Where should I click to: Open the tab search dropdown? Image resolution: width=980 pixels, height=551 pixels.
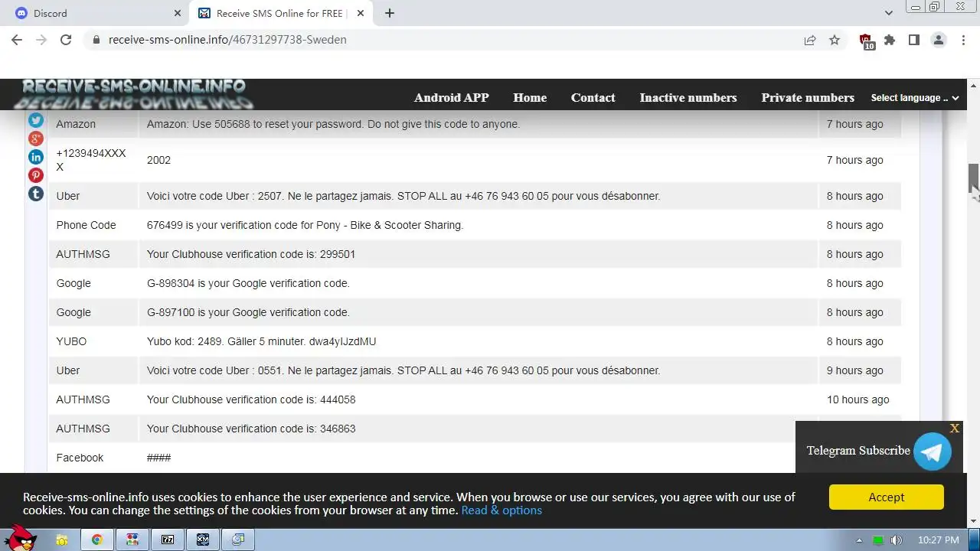click(889, 13)
